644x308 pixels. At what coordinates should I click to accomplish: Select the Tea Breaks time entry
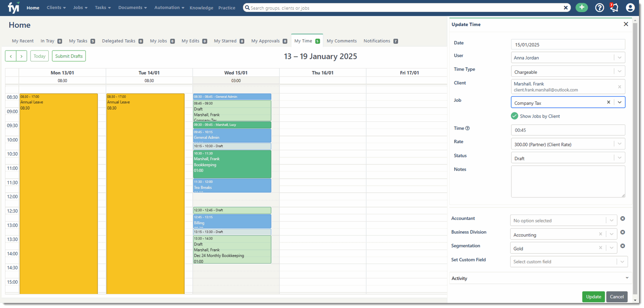click(232, 185)
